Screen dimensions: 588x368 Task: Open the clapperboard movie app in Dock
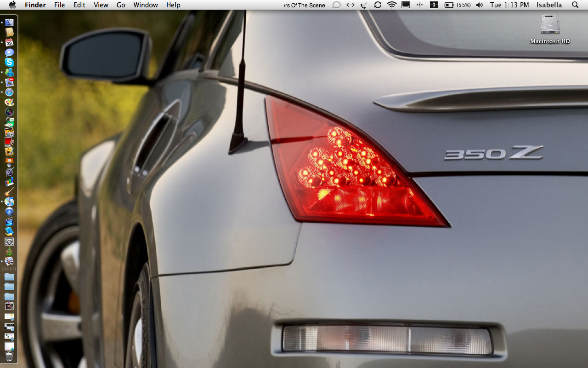coord(9,221)
